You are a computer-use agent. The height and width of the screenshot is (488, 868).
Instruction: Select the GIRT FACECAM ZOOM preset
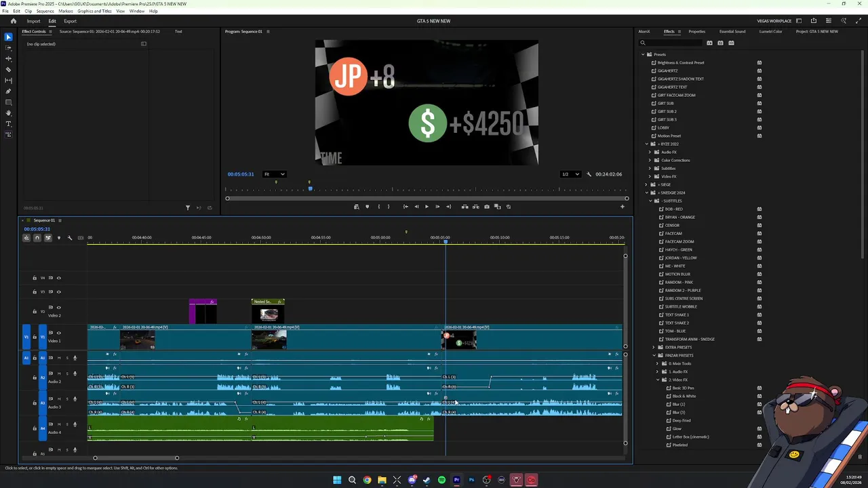click(x=676, y=95)
